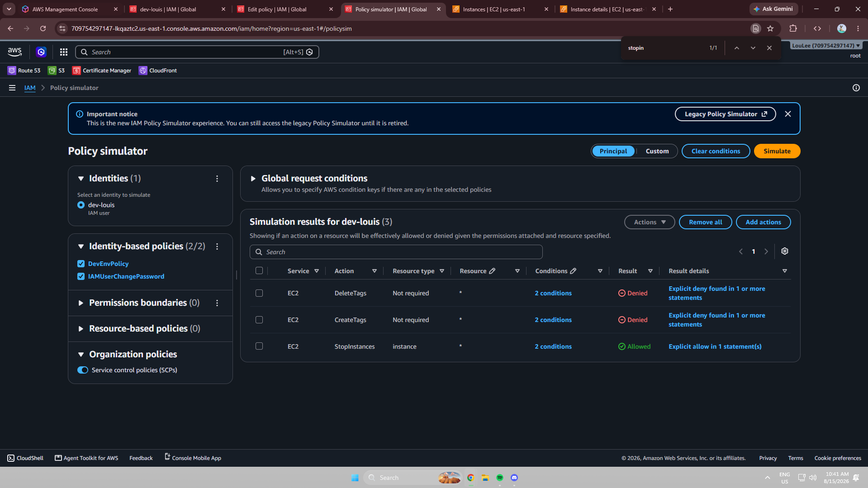Image resolution: width=868 pixels, height=488 pixels.
Task: Open CloudShell from the footer
Action: click(25, 458)
